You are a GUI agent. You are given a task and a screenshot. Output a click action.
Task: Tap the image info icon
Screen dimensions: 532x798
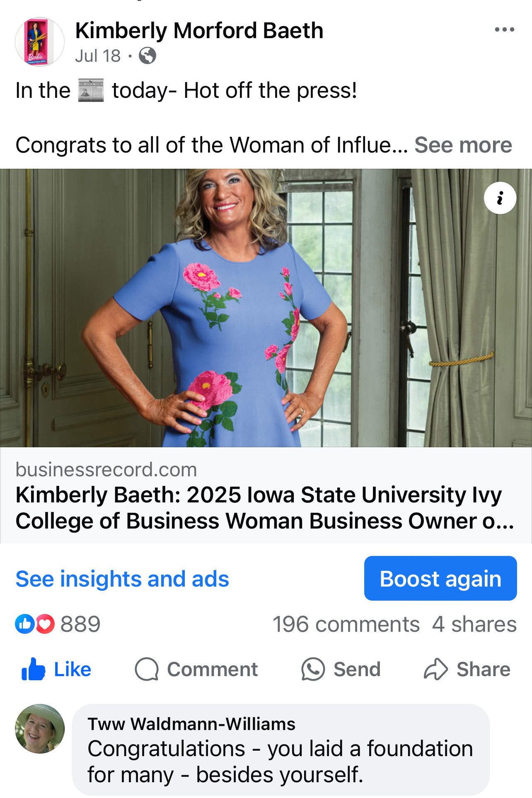(x=500, y=198)
